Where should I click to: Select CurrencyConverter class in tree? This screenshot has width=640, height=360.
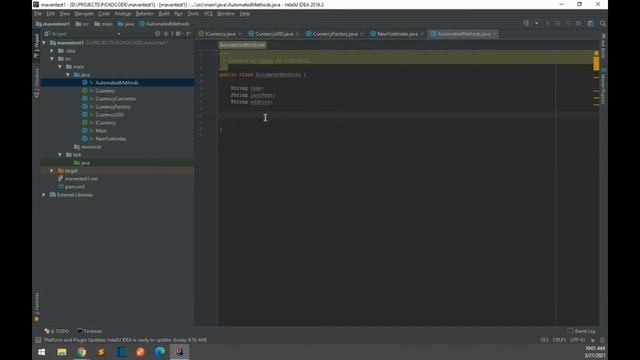pos(116,99)
